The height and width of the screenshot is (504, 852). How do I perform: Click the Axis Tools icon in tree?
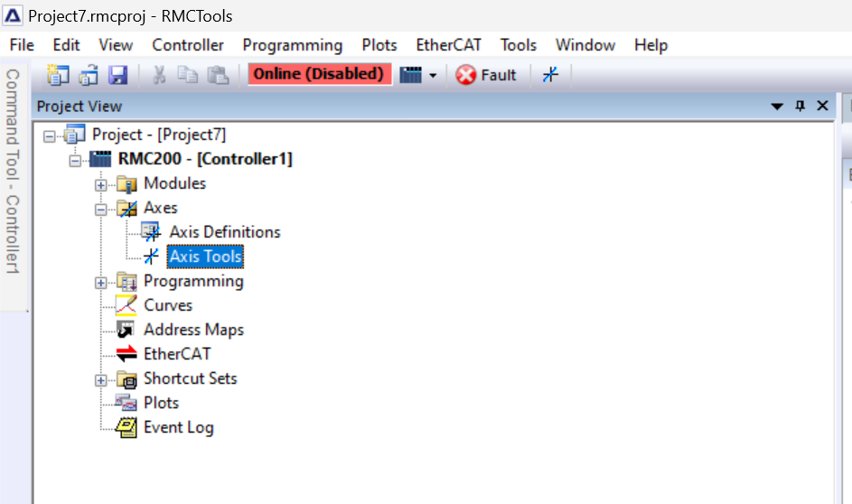(x=151, y=256)
